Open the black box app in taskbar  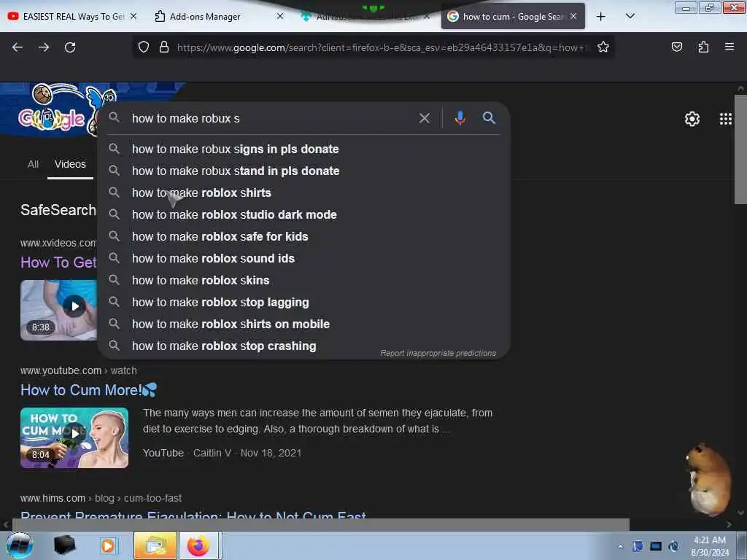(64, 545)
